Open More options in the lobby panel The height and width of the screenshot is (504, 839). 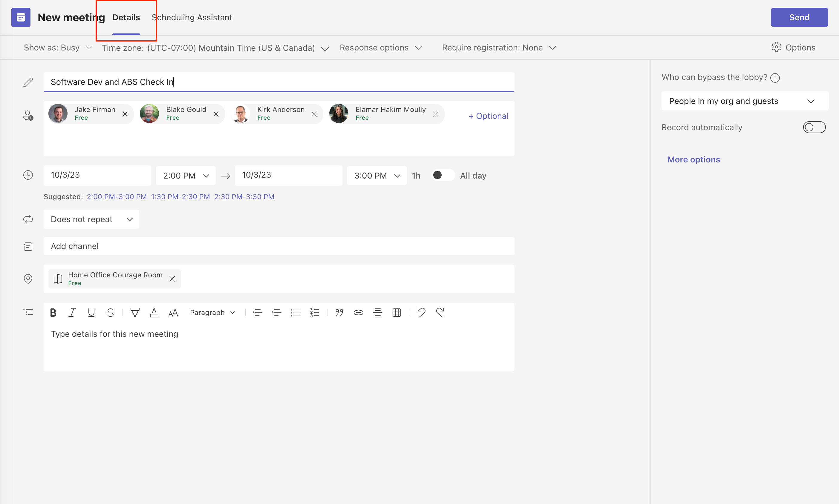693,159
